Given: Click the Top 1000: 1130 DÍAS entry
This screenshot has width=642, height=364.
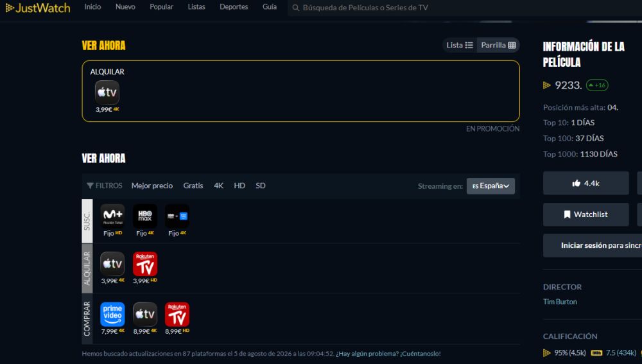Looking at the screenshot, I should tap(580, 154).
